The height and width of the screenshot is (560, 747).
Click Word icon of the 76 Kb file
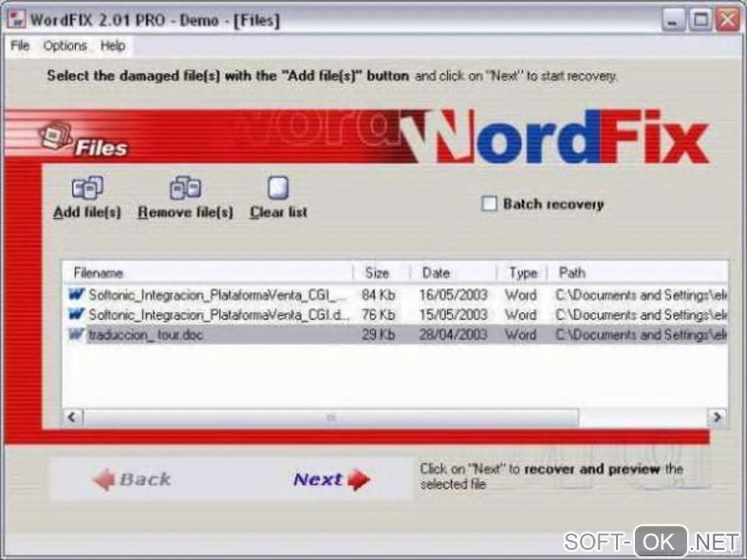click(76, 314)
